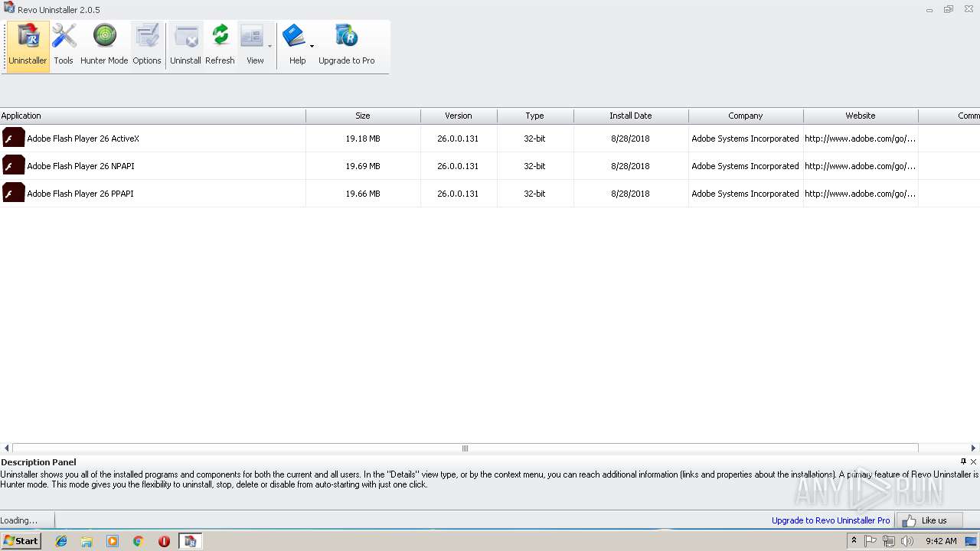Sort by the Size column header
The width and height of the screenshot is (980, 551).
tap(363, 116)
